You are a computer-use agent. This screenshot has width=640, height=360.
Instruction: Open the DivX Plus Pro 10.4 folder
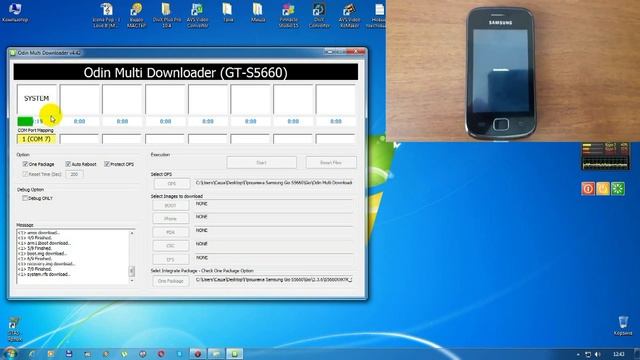point(167,15)
